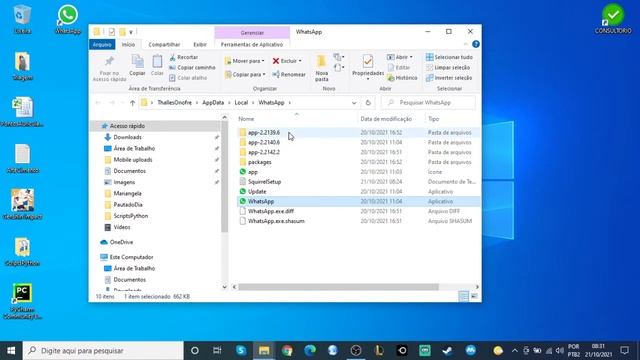Screen dimensions: 640x360
Task: Select the Update application file
Action: tap(257, 191)
